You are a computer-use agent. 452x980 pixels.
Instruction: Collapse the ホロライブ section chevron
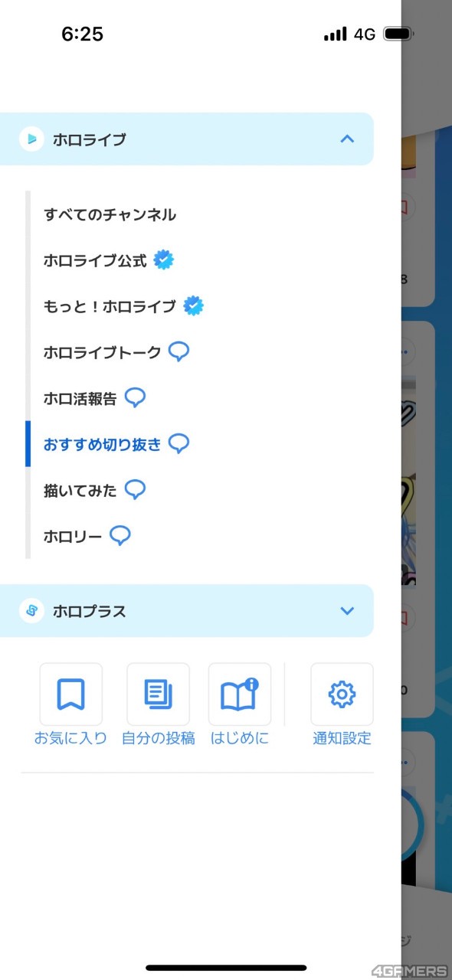(x=347, y=139)
